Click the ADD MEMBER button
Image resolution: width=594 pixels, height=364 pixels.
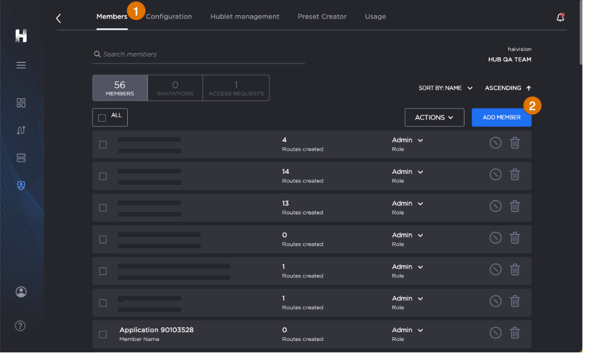click(x=501, y=117)
